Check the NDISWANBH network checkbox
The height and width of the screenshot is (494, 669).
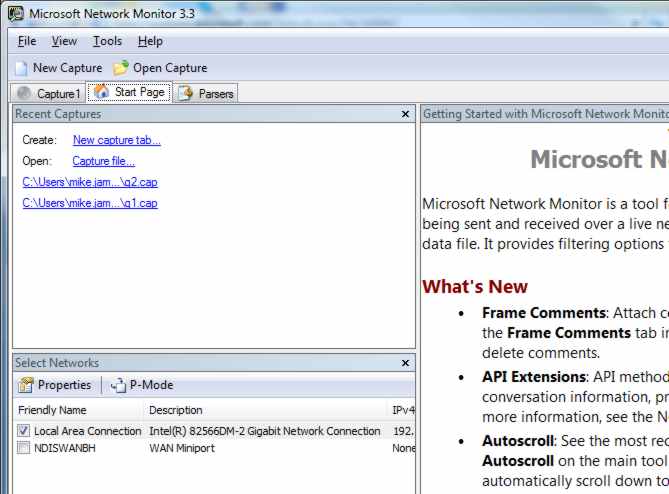coord(23,448)
